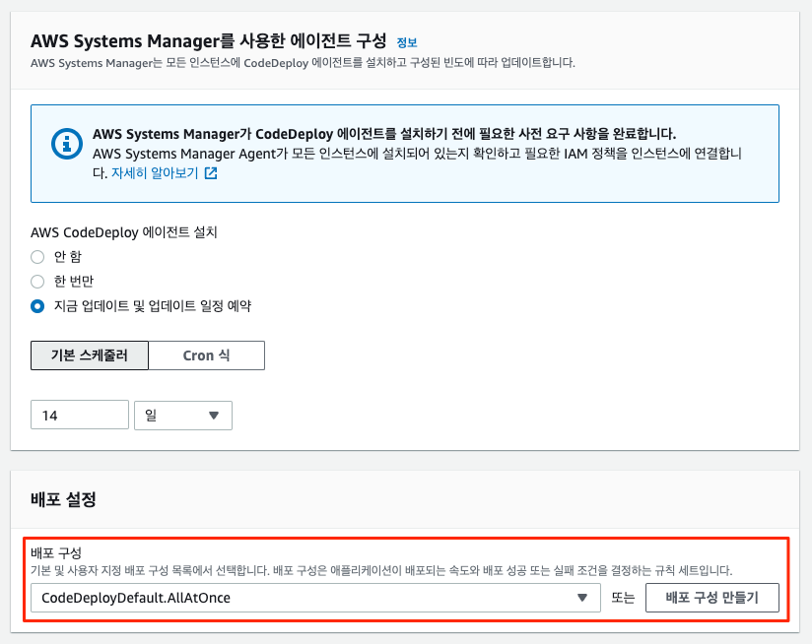Viewport: 812px width, 644px height.
Task: Select the 한 번만 radio option
Action: (x=37, y=282)
